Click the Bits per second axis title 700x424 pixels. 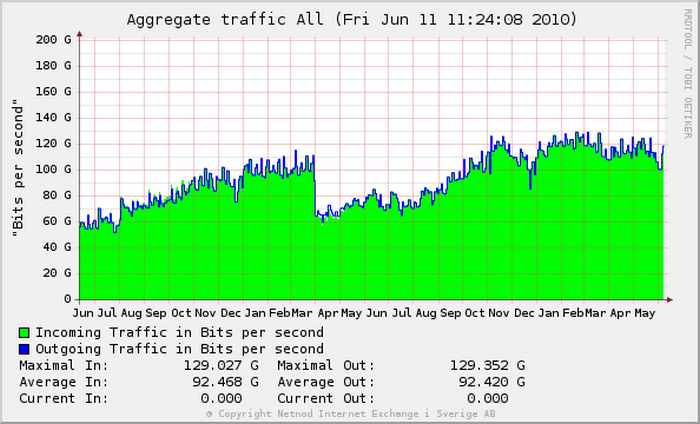[x=17, y=168]
